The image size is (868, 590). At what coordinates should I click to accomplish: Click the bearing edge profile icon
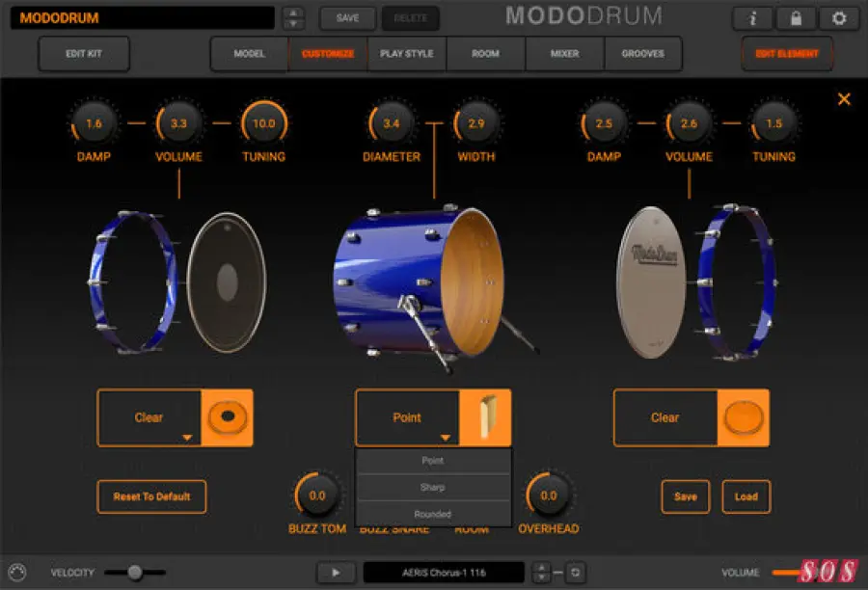pos(485,417)
